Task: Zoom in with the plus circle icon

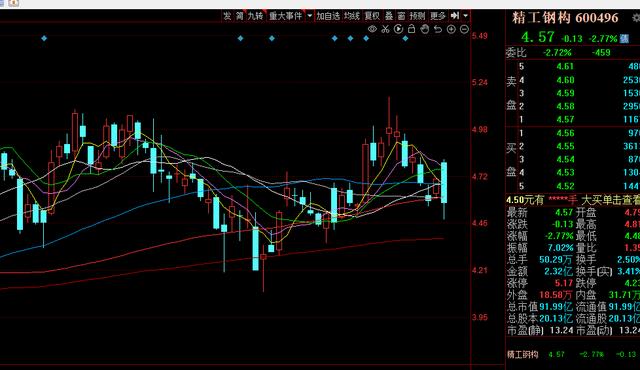Action: tap(451, 29)
